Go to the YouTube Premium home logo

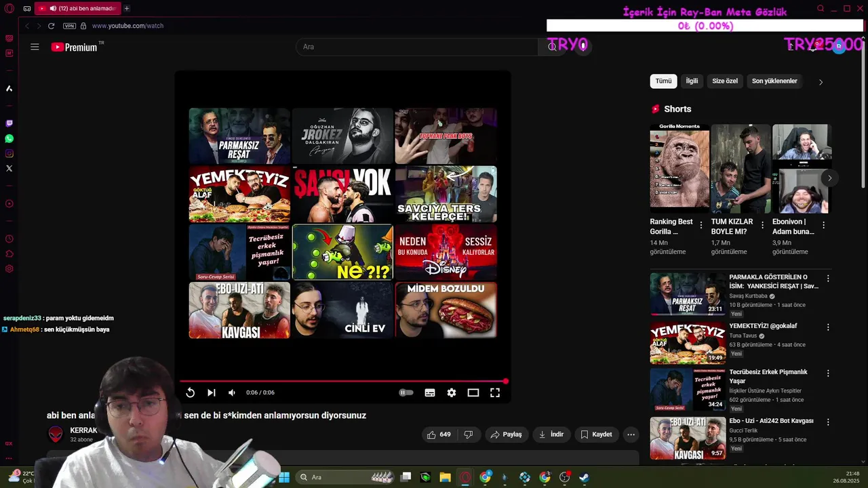[x=75, y=47]
